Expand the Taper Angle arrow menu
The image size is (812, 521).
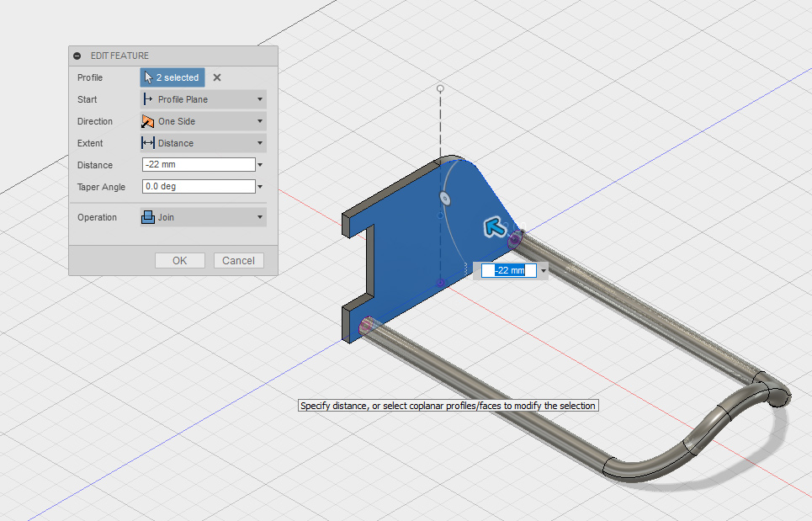pos(261,188)
